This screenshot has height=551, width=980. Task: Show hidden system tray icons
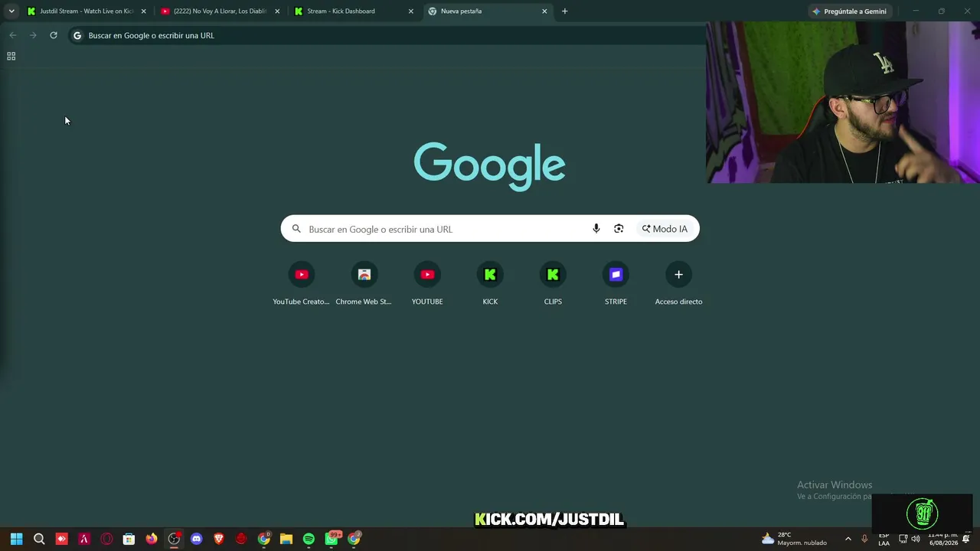click(x=848, y=539)
